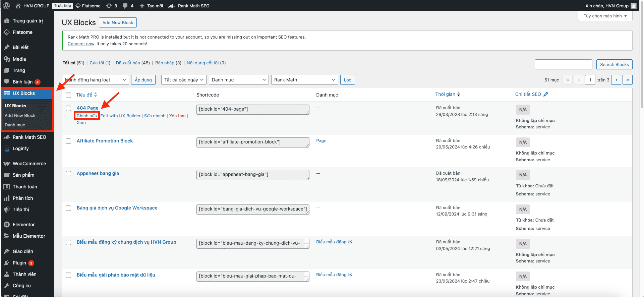644x297 pixels.
Task: Tick the checkbox for 404 Page row
Action: coord(68,108)
